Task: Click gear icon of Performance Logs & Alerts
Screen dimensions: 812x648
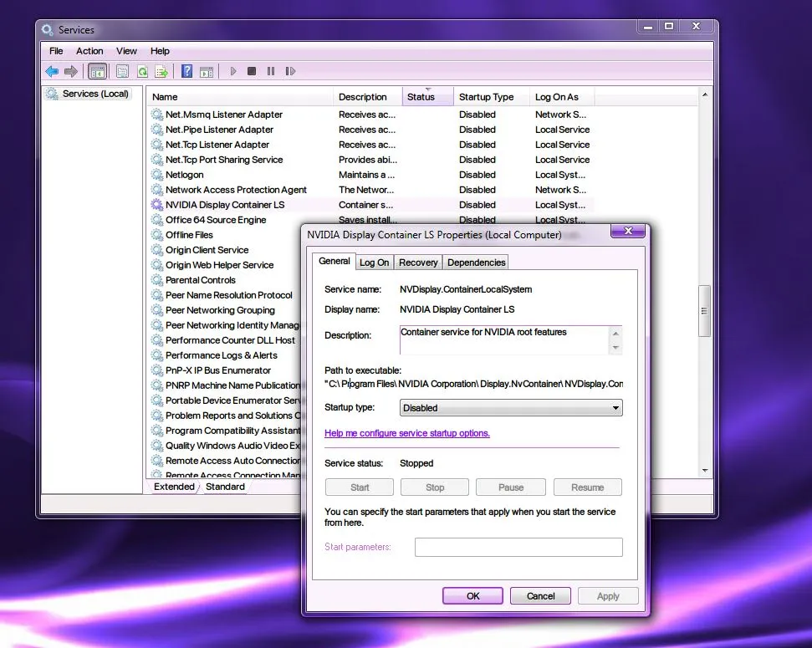Action: point(157,355)
